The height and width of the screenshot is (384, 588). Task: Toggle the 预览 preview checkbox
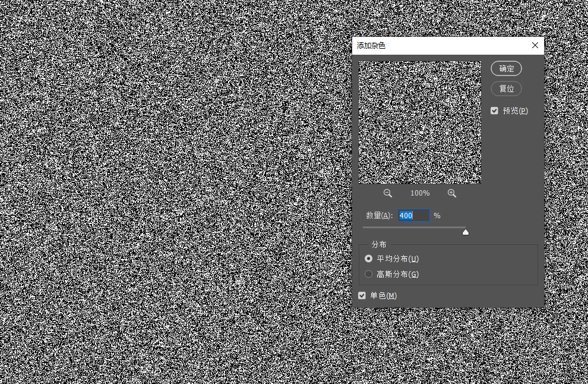tap(494, 111)
